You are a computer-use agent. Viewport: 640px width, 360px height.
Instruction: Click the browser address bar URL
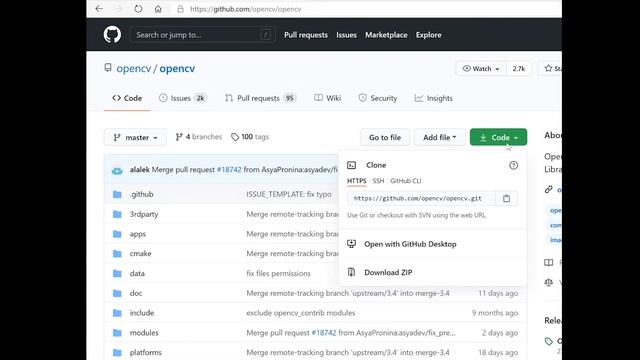(245, 9)
